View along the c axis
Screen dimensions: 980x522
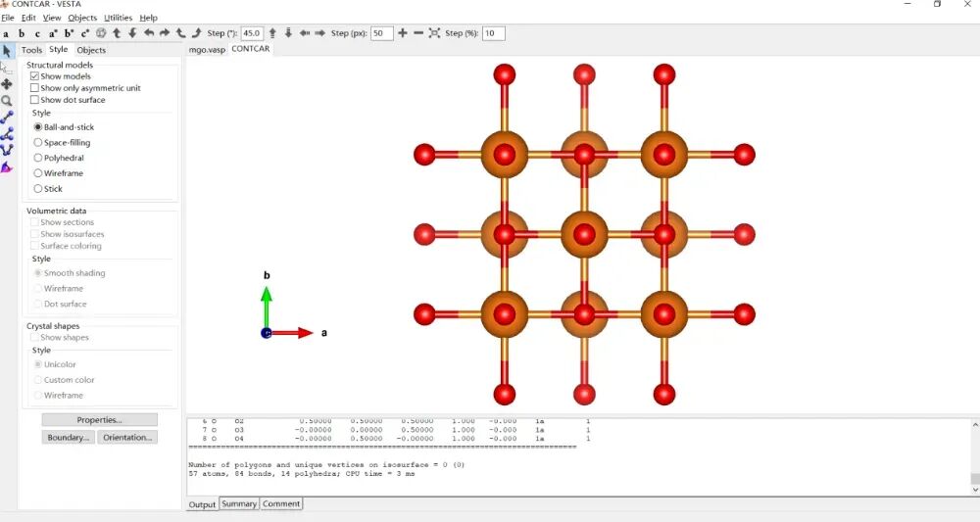coord(37,33)
